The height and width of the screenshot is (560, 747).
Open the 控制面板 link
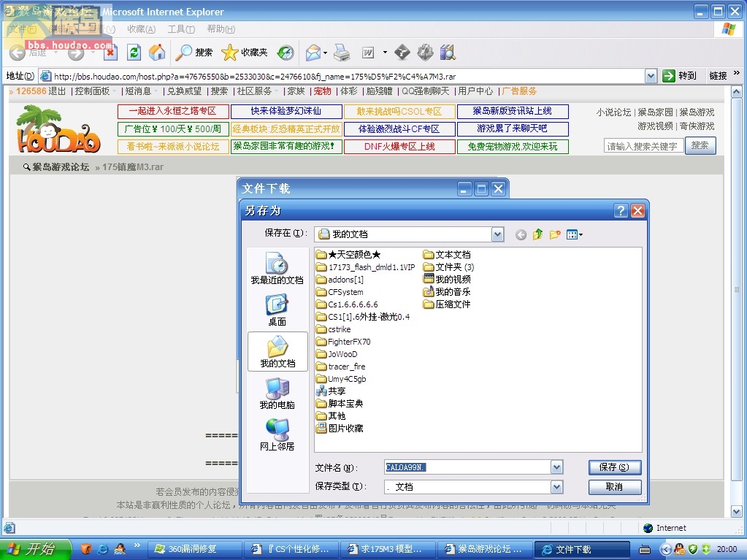coord(93,91)
